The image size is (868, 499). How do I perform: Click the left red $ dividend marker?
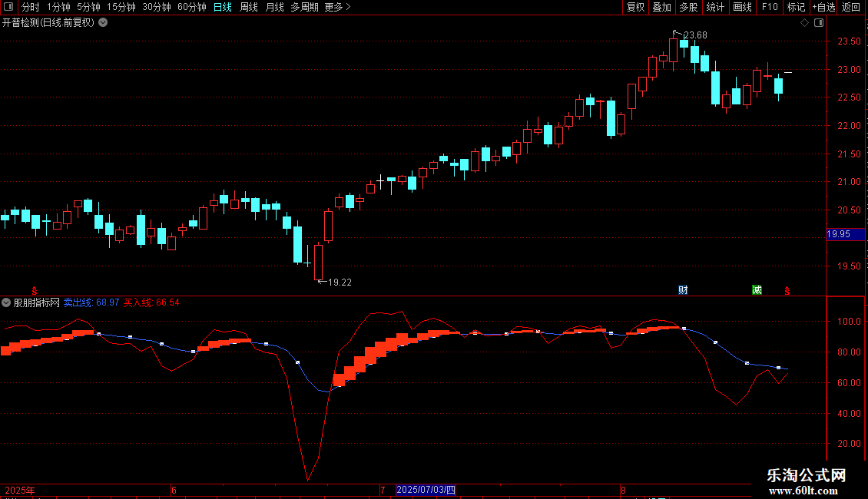pyautogui.click(x=35, y=290)
